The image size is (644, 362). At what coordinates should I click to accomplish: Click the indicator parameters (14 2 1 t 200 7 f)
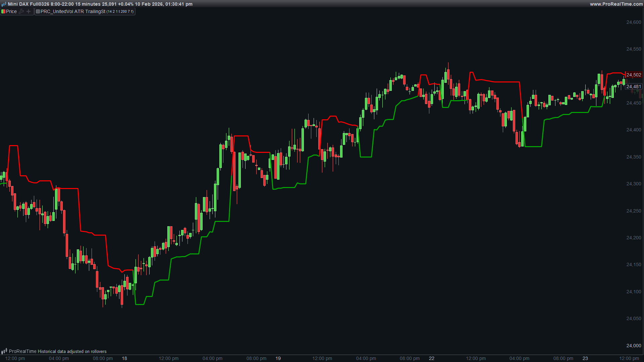(x=120, y=11)
